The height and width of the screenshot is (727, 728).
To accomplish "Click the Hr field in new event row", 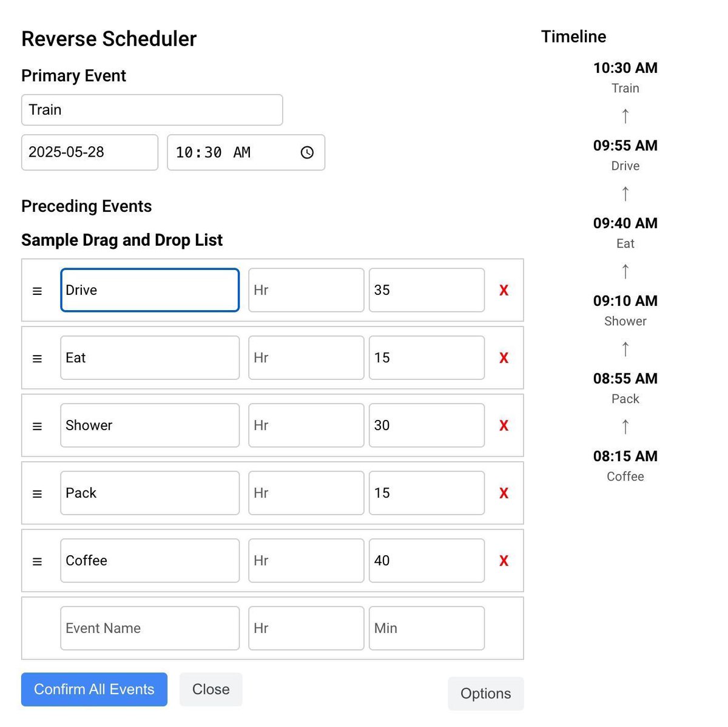I will pyautogui.click(x=306, y=628).
